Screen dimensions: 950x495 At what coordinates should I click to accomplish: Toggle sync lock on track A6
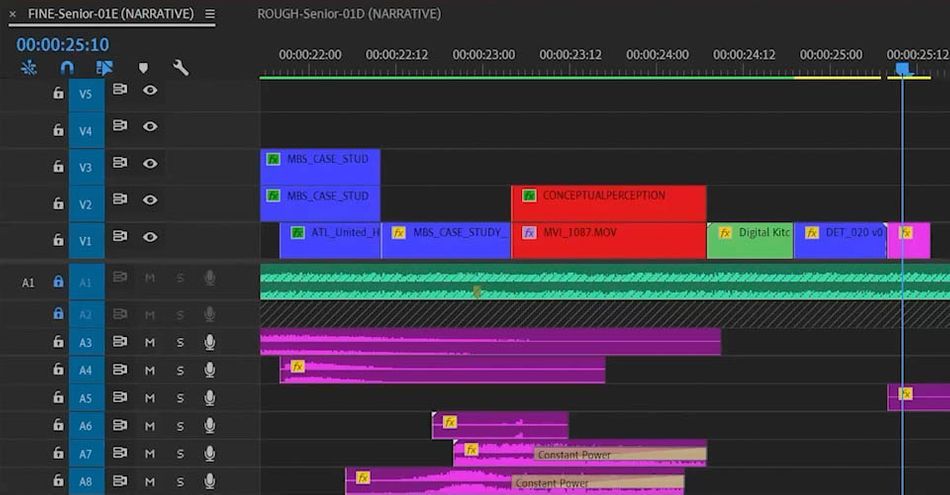(x=120, y=425)
